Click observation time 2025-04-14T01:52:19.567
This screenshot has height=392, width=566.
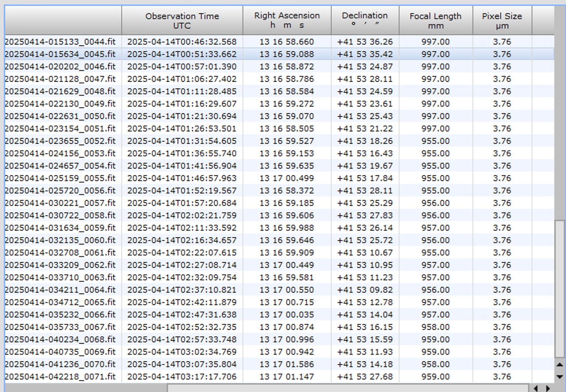tap(182, 191)
